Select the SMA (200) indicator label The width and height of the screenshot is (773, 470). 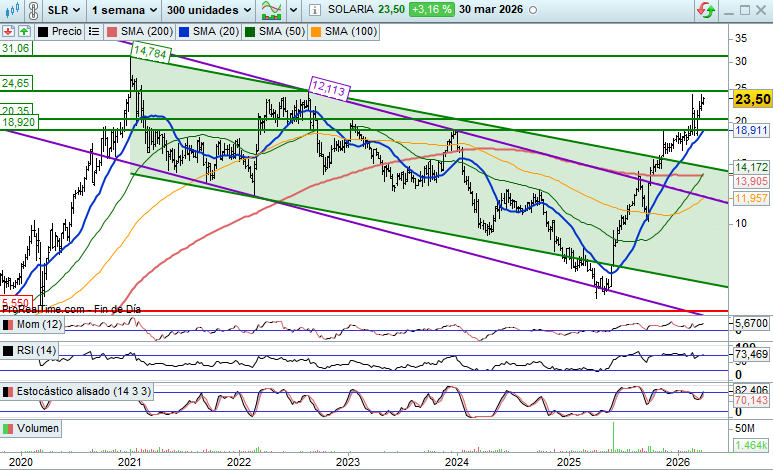pyautogui.click(x=149, y=31)
